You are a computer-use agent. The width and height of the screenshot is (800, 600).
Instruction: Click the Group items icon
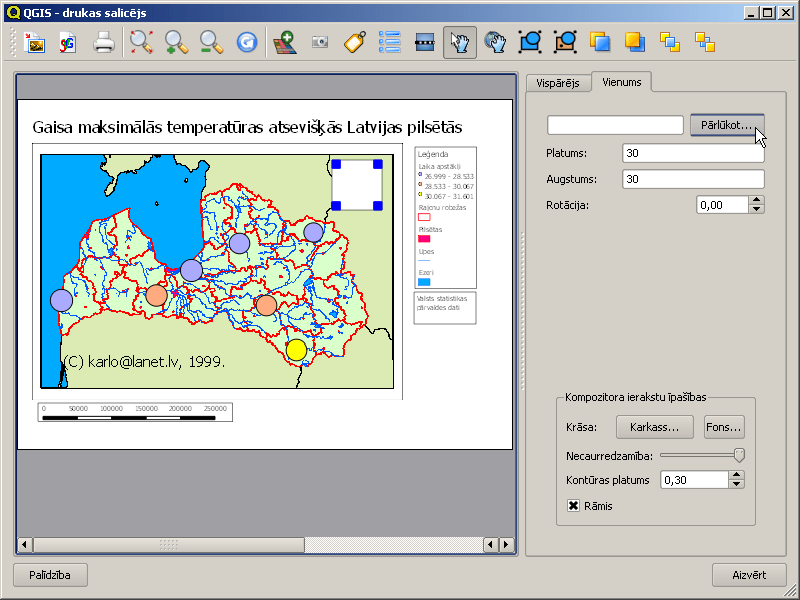click(x=530, y=42)
